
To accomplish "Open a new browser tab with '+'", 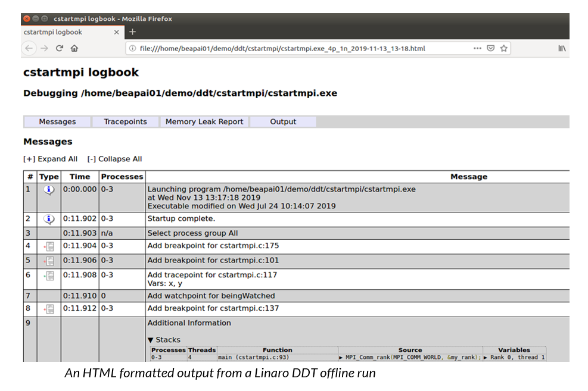I will click(x=132, y=32).
